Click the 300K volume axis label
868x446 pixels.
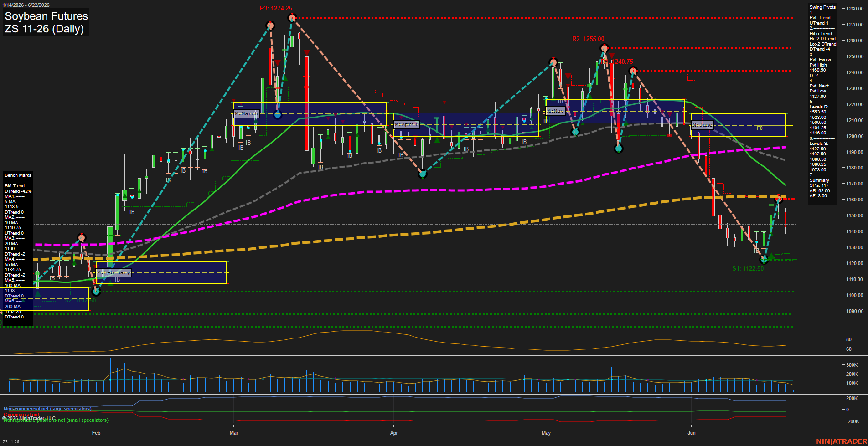coord(852,365)
